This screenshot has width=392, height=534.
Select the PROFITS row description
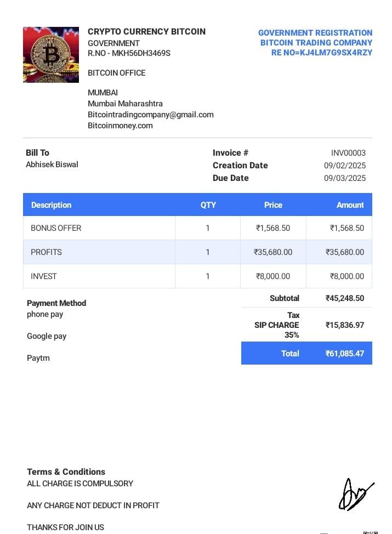pos(46,252)
